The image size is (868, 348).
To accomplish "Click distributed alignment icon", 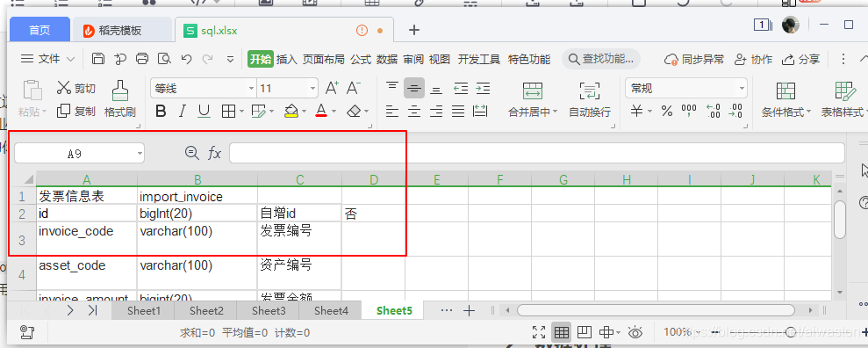I will (x=480, y=112).
